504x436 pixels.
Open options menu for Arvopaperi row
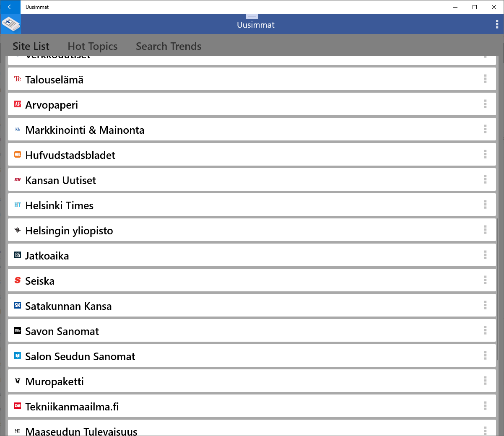(x=485, y=104)
